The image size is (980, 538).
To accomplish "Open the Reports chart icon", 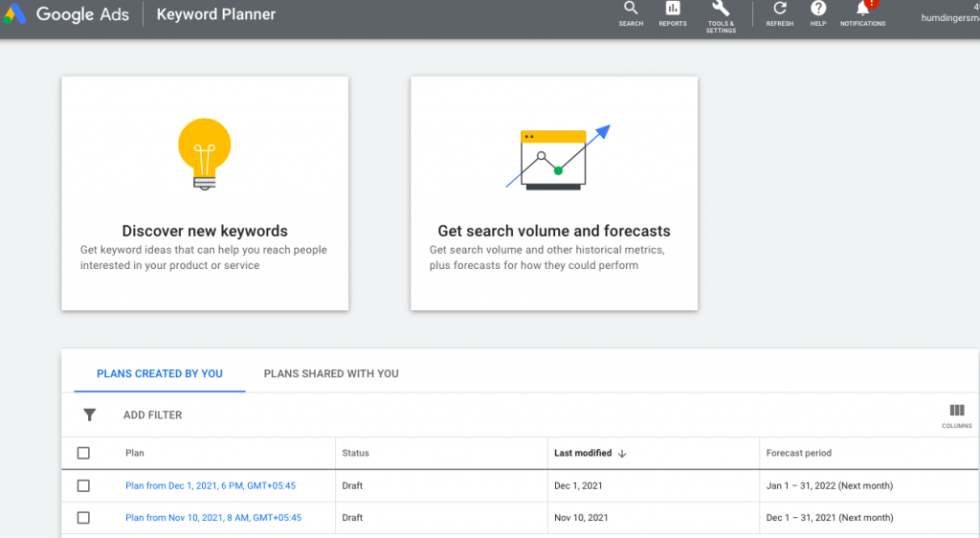I will [x=673, y=8].
